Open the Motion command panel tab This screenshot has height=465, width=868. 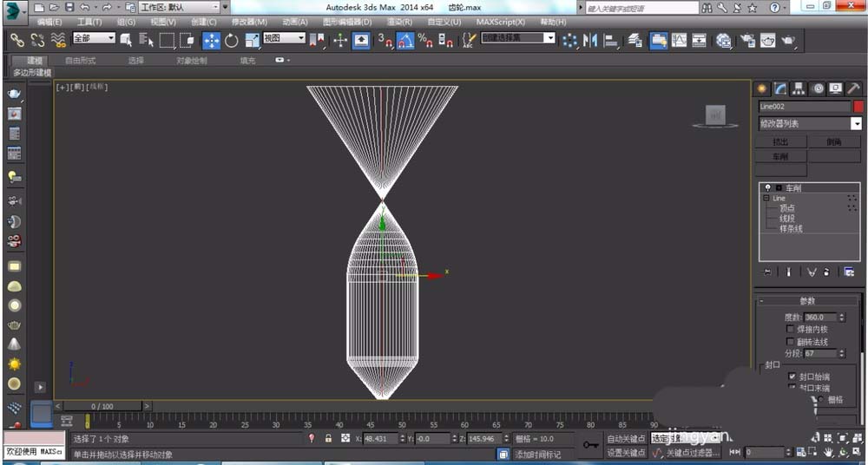click(817, 88)
